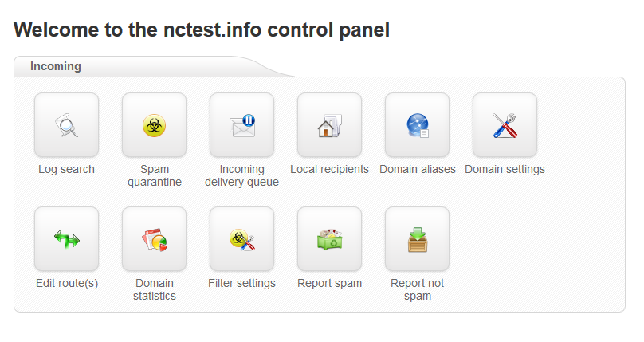Click the Filter settings biohazard-with-tools icon
The width and height of the screenshot is (644, 342).
click(x=242, y=239)
